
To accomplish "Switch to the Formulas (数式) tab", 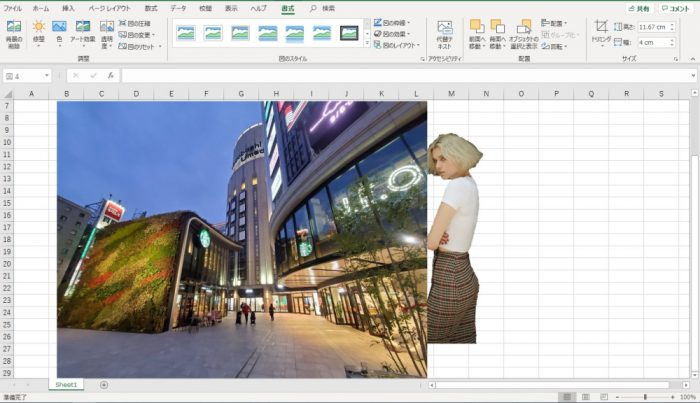I will click(151, 8).
